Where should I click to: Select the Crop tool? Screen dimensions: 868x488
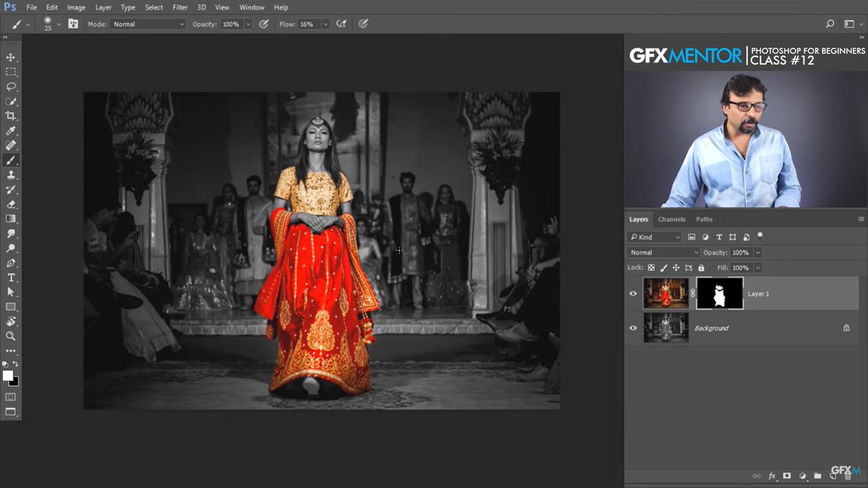(11, 116)
